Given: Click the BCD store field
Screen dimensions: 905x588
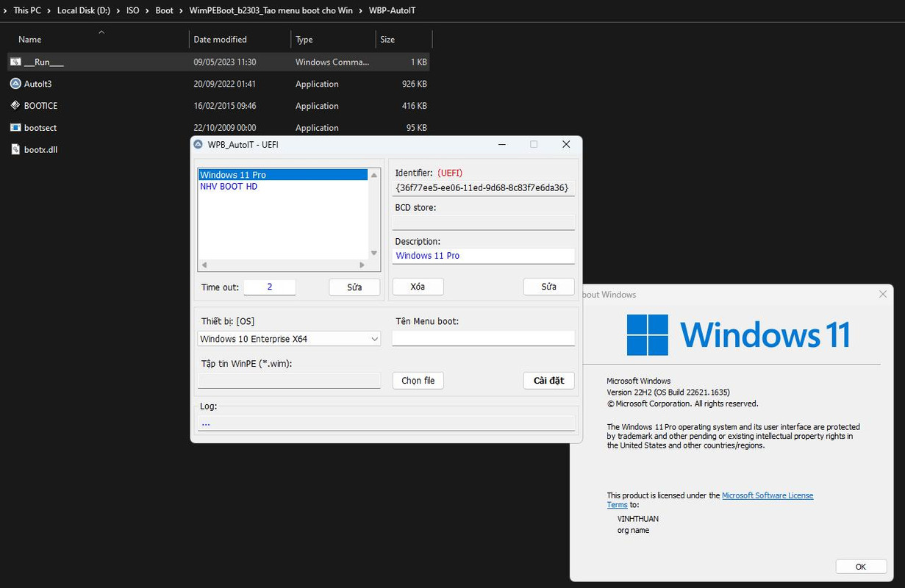Looking at the screenshot, I should [x=483, y=221].
